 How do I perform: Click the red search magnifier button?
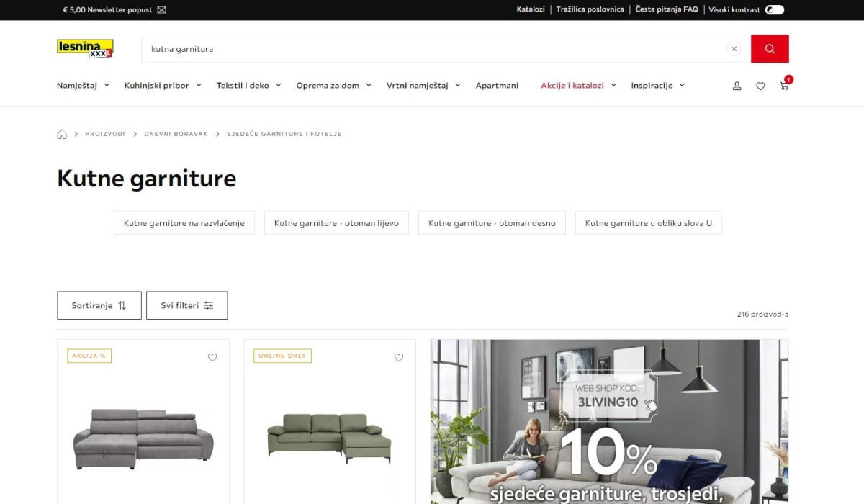point(770,49)
